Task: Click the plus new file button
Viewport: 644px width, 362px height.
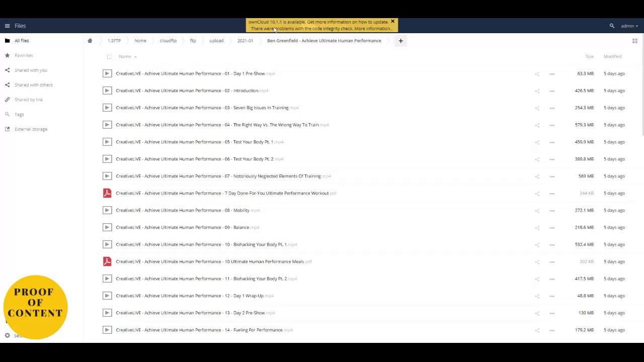Action: pyautogui.click(x=400, y=41)
